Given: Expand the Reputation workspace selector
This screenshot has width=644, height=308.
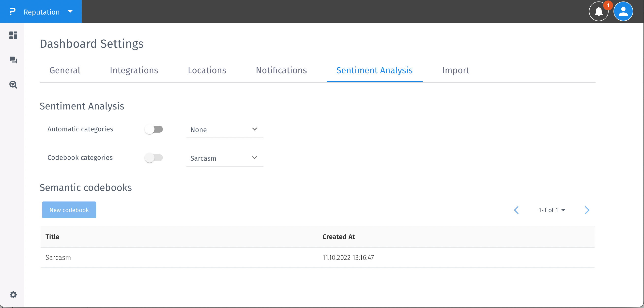Looking at the screenshot, I should coord(70,12).
